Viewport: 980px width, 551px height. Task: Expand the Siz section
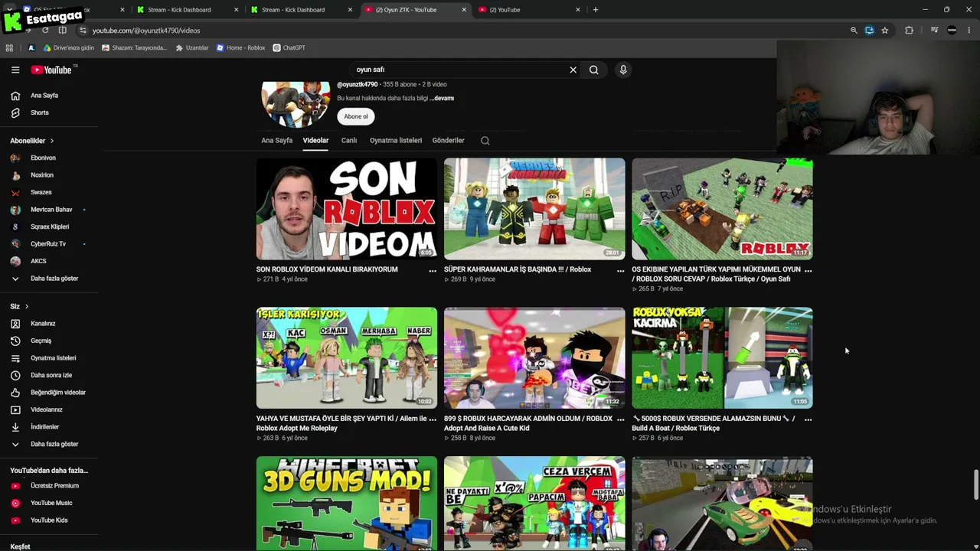pyautogui.click(x=19, y=306)
